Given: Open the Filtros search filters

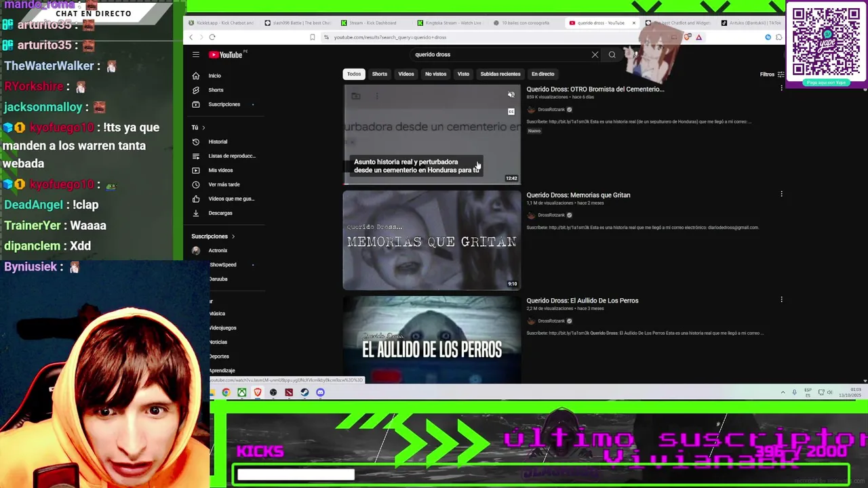Looking at the screenshot, I should (771, 75).
